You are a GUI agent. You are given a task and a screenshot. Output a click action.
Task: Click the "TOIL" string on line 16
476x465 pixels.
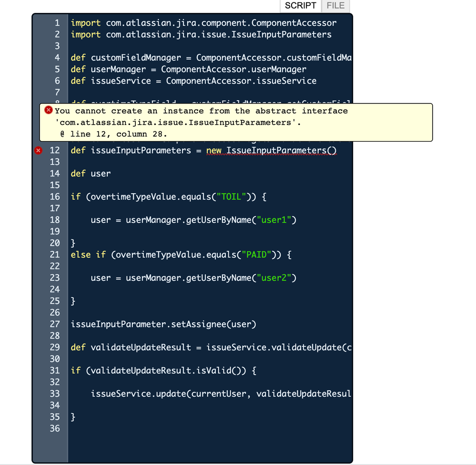coord(231,197)
